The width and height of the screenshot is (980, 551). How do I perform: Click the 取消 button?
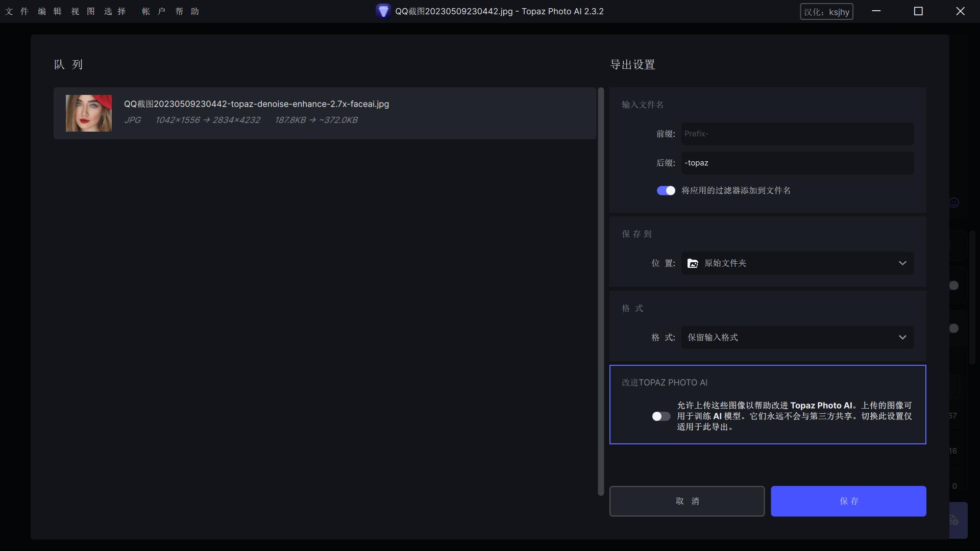tap(687, 501)
